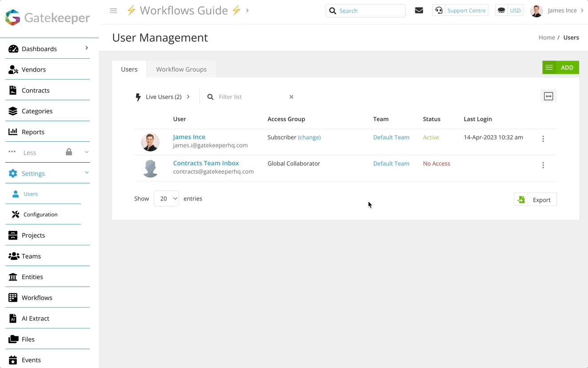Screen dimensions: 588x368
Task: Open the Support Centre link
Action: coord(466,11)
